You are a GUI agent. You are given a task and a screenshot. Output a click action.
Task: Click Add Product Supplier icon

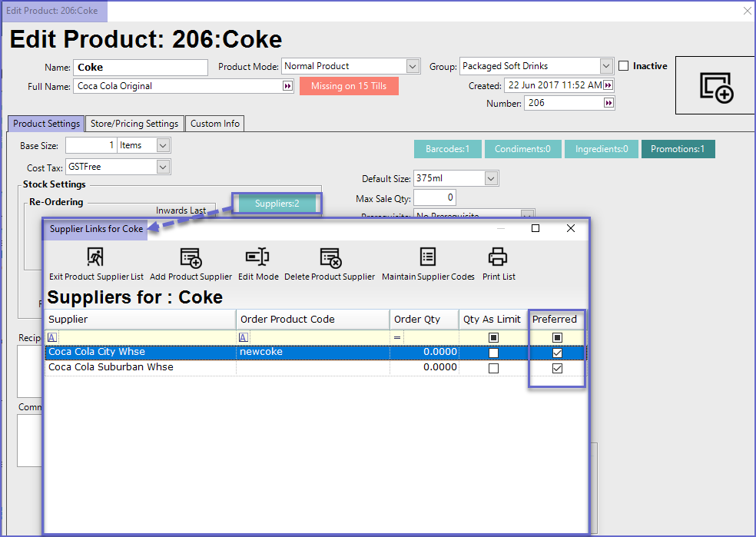click(191, 257)
